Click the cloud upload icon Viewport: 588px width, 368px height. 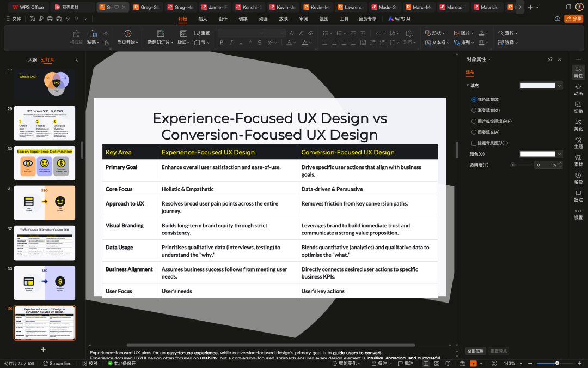(x=558, y=19)
